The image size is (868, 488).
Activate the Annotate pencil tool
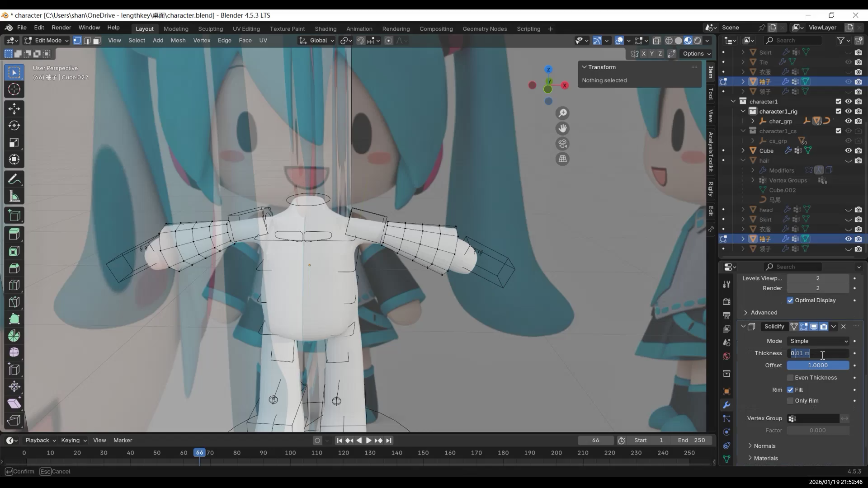[14, 179]
